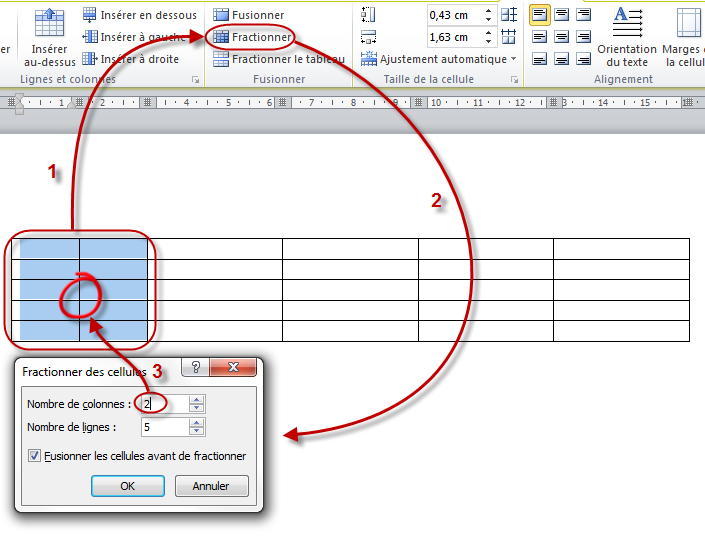This screenshot has height=552, width=705.
Task: Click Fusionner cells command
Action: click(249, 15)
